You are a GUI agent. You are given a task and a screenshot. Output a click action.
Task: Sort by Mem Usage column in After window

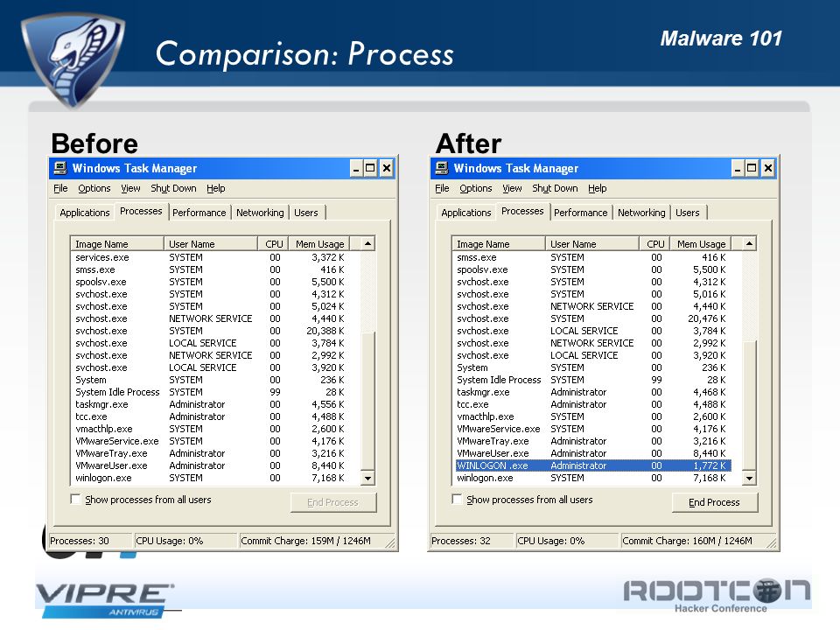[x=701, y=244]
